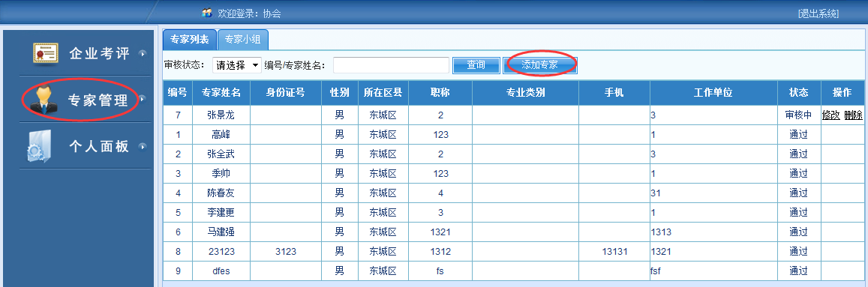Click the 状态 column header
This screenshot has width=868, height=287.
(798, 92)
